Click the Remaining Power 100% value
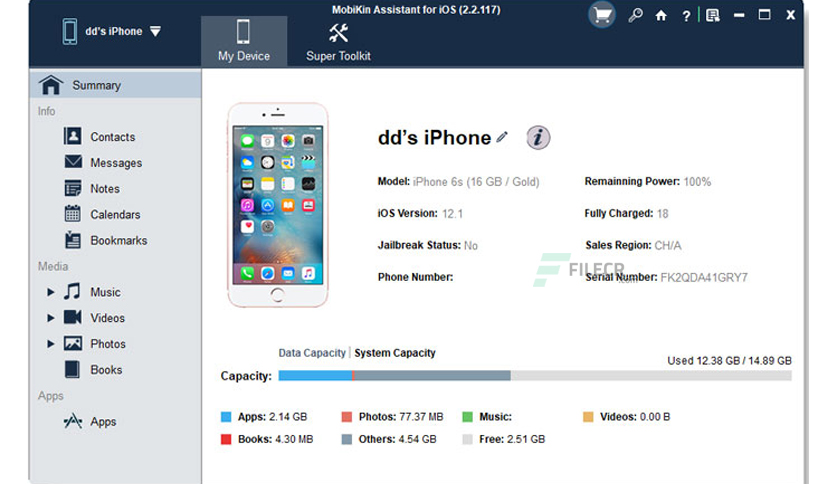The height and width of the screenshot is (484, 836). (697, 182)
